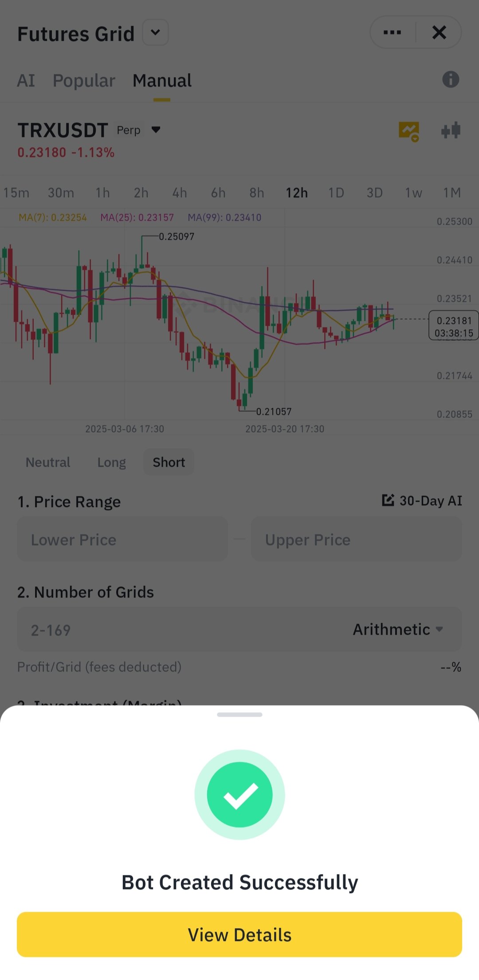This screenshot has width=479, height=980.
Task: Open the three-dot more options menu
Action: [392, 32]
